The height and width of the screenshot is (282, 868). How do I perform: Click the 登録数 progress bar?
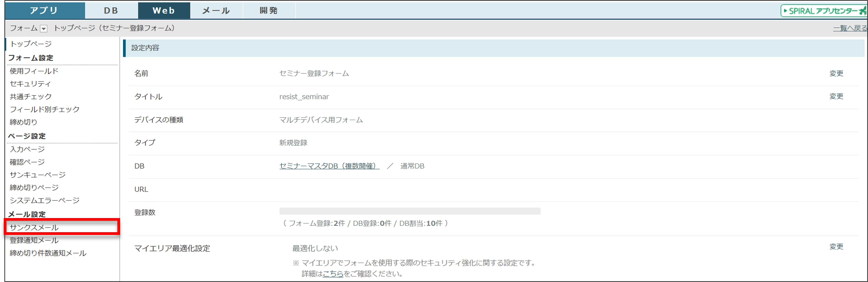[x=409, y=211]
